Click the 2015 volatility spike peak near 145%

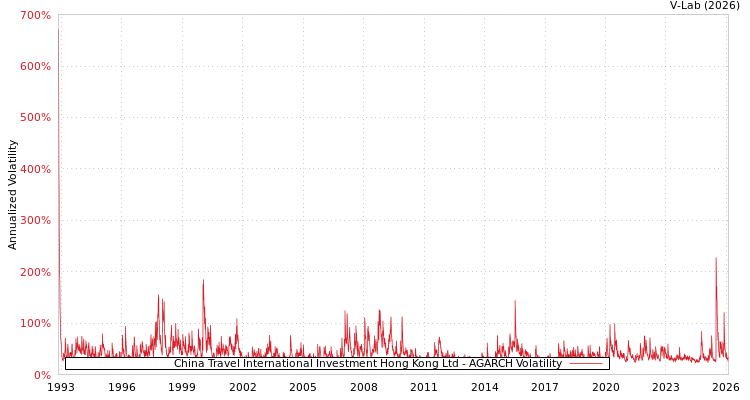(515, 301)
